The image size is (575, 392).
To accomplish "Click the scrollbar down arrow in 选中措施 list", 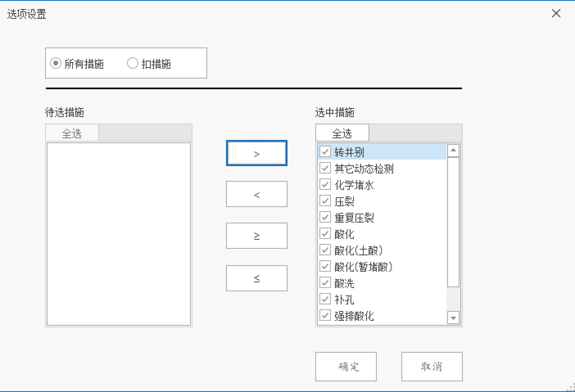I will click(x=453, y=318).
